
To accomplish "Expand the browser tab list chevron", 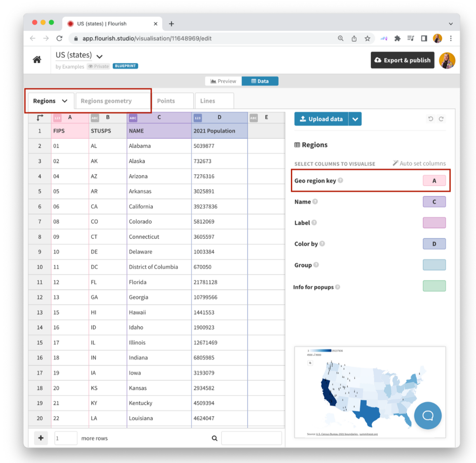I will tap(451, 24).
